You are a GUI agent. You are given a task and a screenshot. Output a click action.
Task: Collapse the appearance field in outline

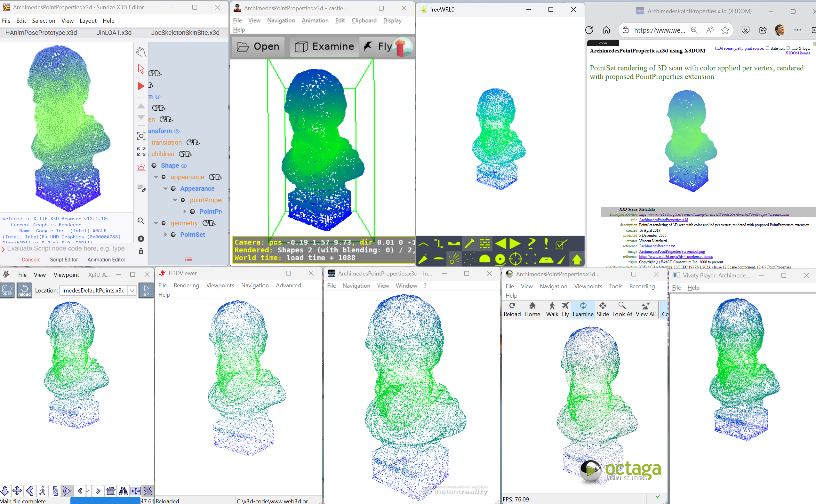pos(156,177)
